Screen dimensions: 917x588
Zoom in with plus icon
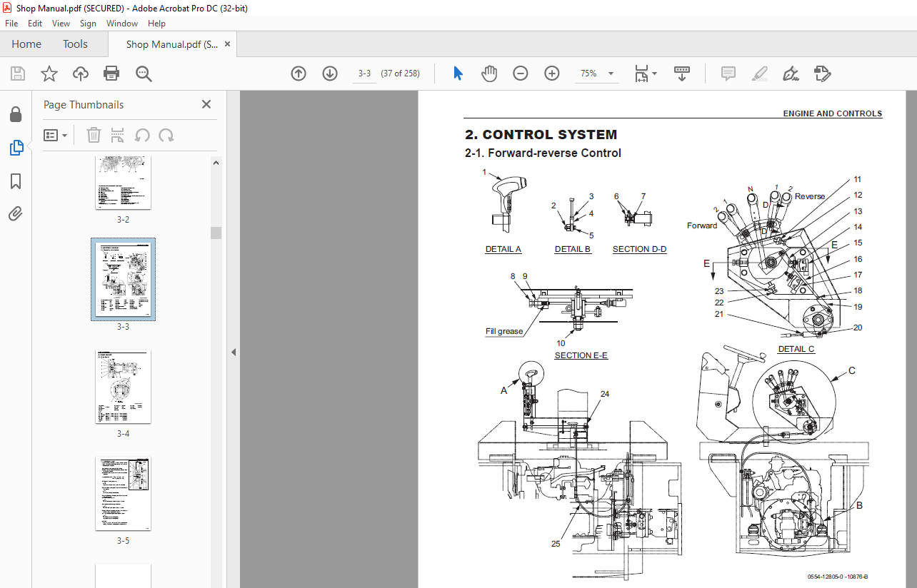552,73
